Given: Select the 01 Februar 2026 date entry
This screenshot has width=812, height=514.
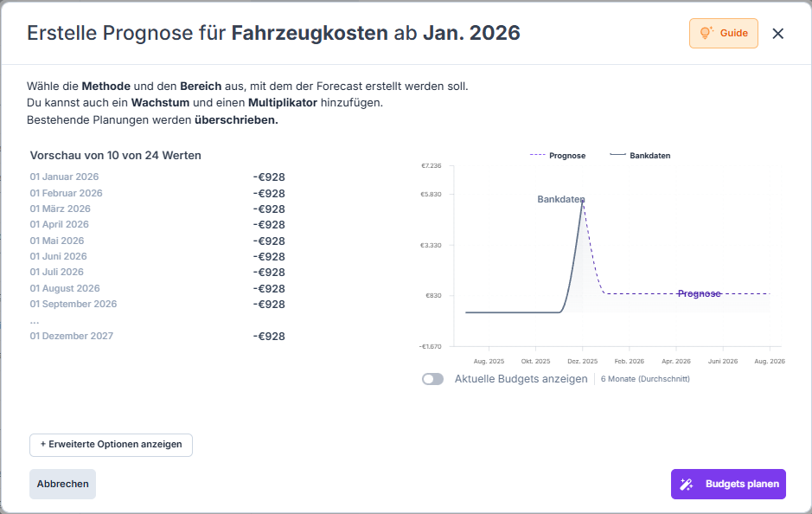Looking at the screenshot, I should pyautogui.click(x=66, y=193).
